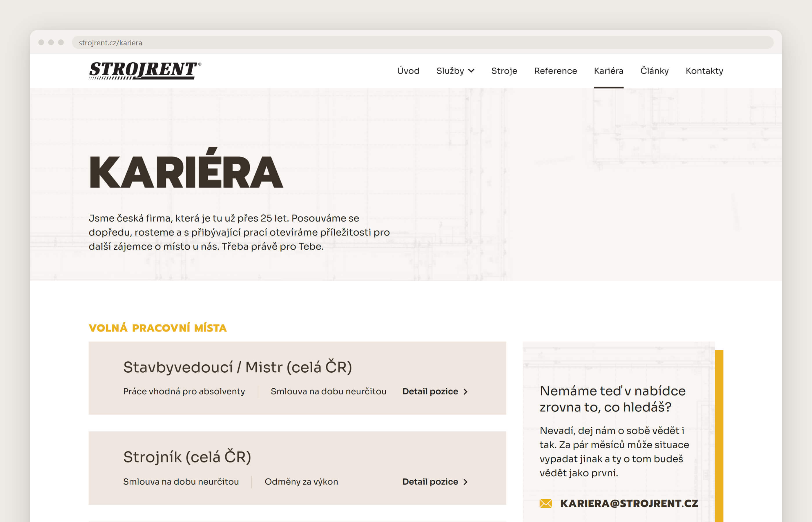Click 'Smlouva na dobu neurčitou' in Strojník card
The height and width of the screenshot is (522, 812).
[181, 482]
